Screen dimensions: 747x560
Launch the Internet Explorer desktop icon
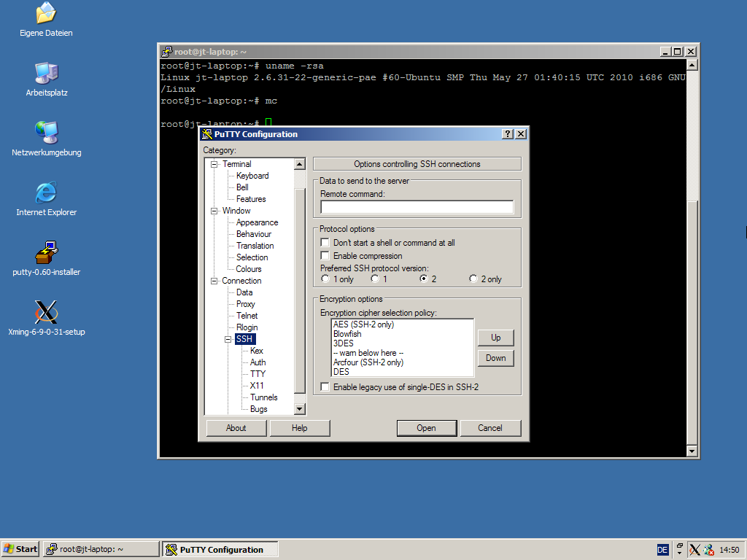46,192
